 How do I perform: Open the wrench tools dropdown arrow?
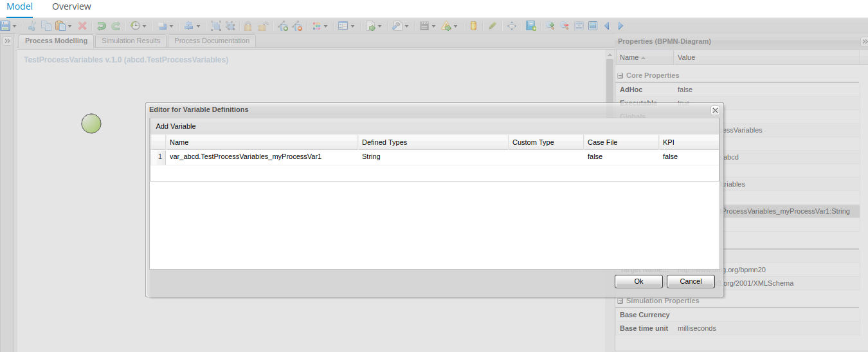406,26
